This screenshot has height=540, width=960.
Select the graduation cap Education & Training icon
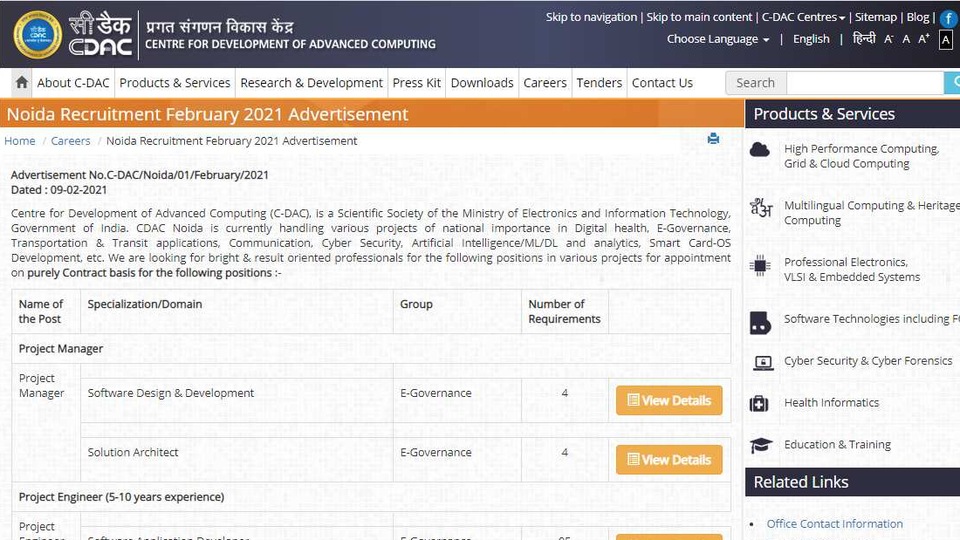point(761,445)
